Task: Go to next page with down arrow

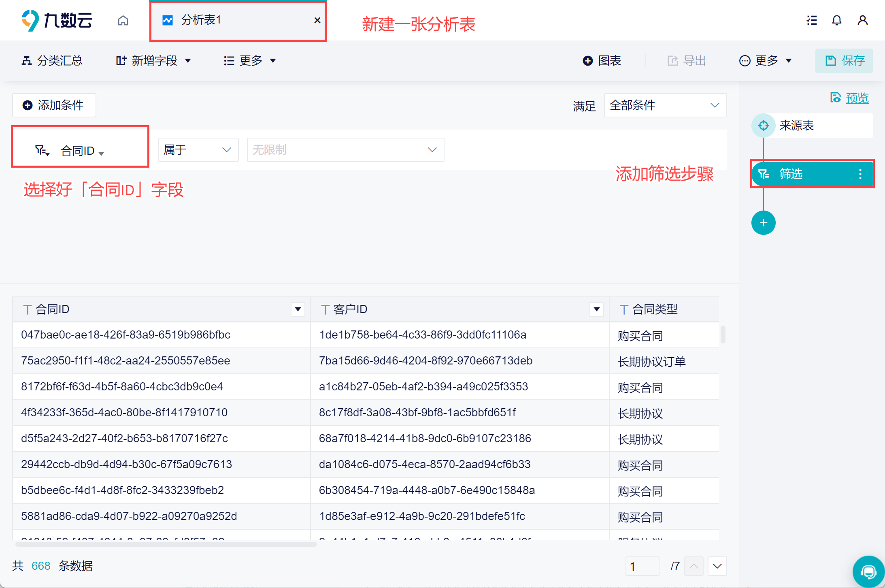Action: click(x=717, y=566)
